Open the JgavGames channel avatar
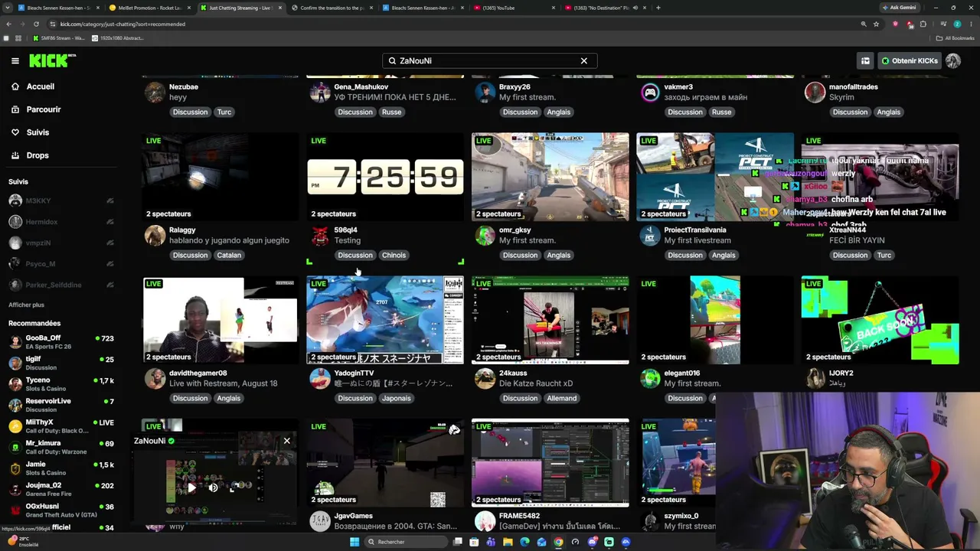The image size is (980, 551). point(320,521)
